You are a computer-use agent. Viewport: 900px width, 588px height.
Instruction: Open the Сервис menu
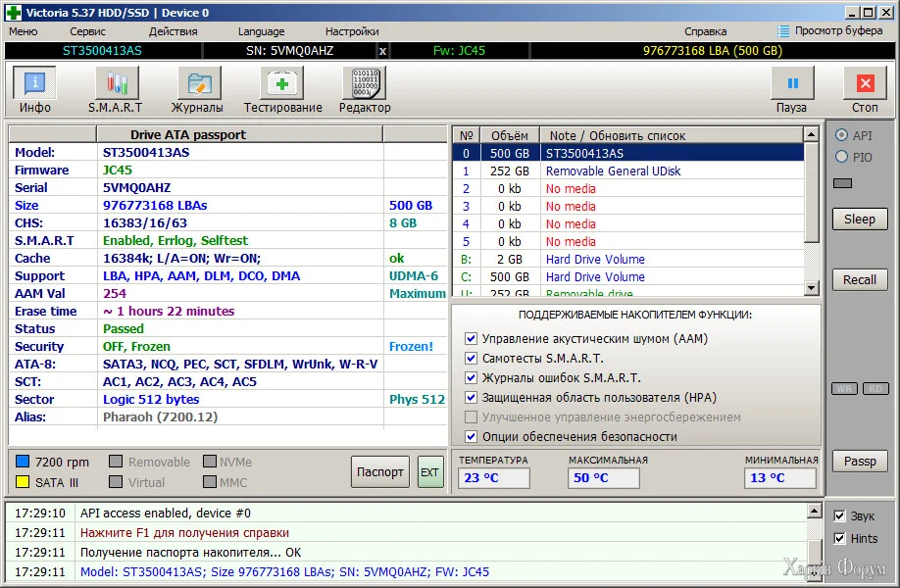pyautogui.click(x=87, y=31)
